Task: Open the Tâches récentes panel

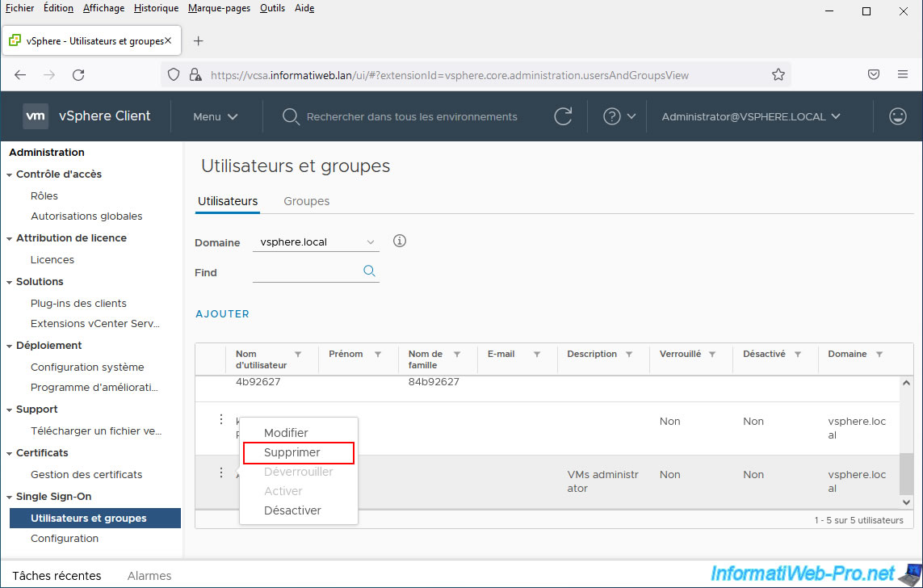Action: point(57,576)
